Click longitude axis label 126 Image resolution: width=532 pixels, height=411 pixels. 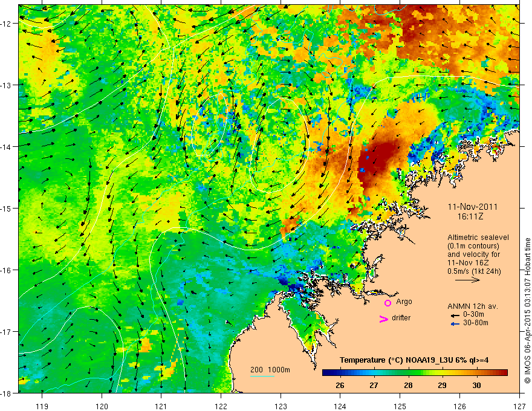click(459, 406)
